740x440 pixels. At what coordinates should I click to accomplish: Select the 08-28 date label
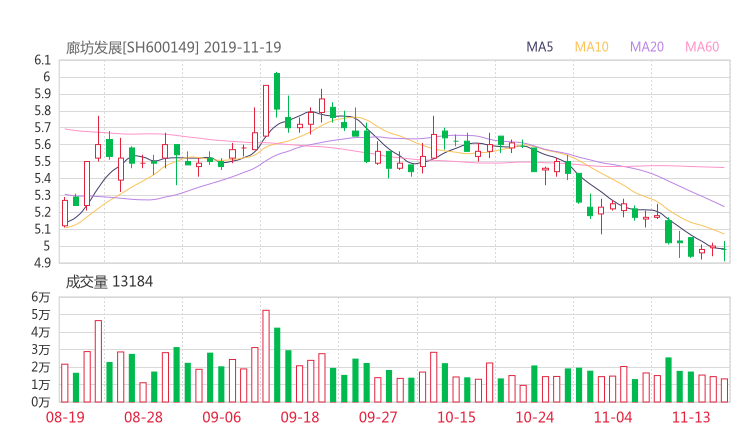pos(143,417)
